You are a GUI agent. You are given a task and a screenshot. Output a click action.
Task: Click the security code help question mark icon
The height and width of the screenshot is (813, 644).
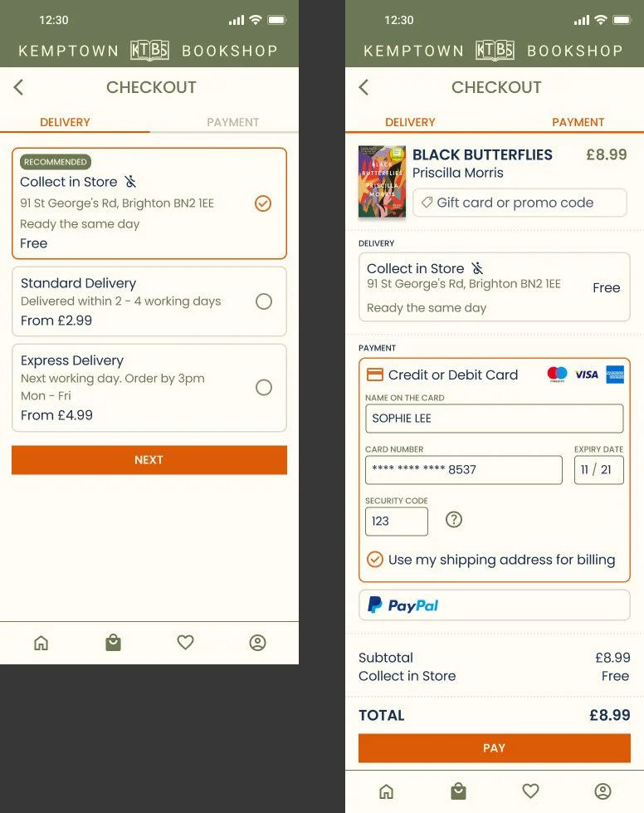(x=454, y=520)
